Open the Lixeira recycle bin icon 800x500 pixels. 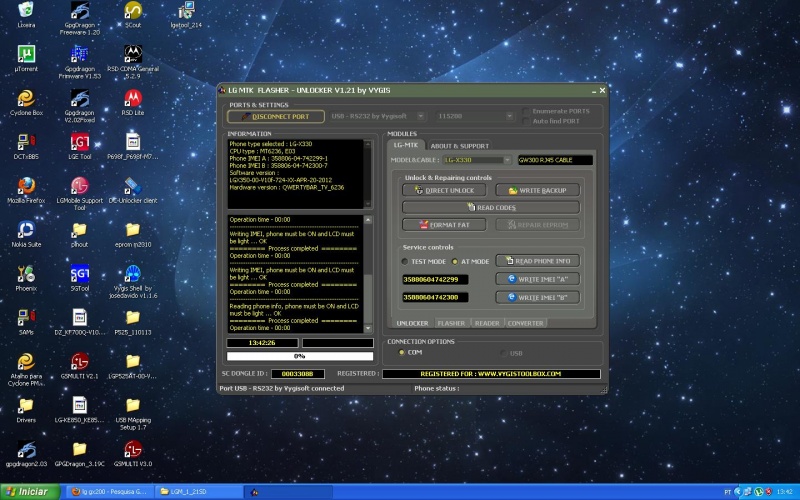point(26,14)
